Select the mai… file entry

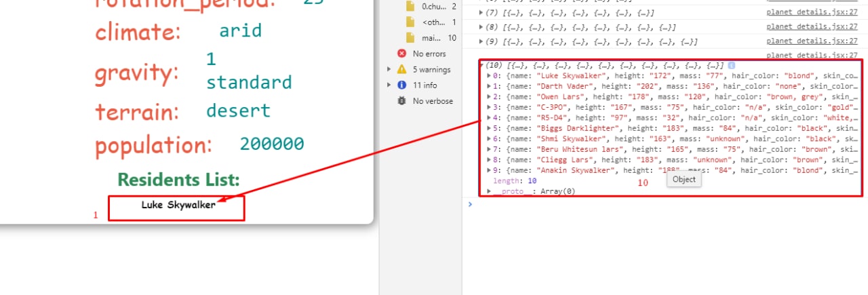pos(430,38)
